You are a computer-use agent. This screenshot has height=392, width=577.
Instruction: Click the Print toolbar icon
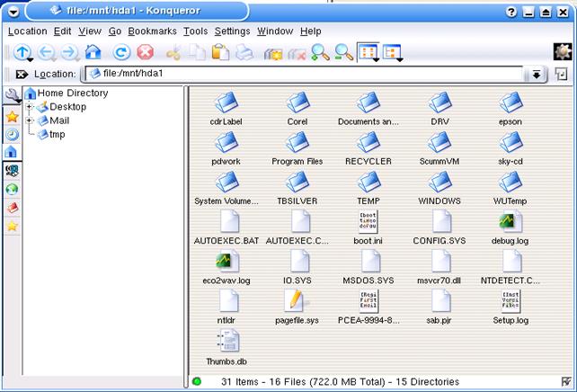pos(244,54)
